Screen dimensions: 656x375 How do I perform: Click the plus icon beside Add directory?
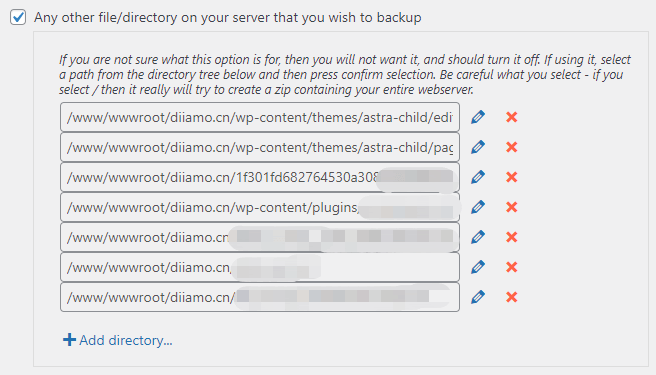(x=69, y=339)
